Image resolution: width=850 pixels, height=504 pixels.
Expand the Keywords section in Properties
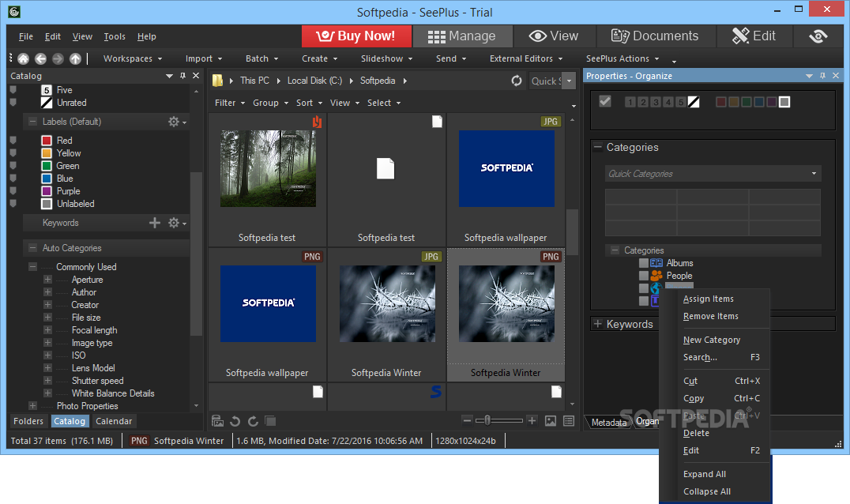597,324
